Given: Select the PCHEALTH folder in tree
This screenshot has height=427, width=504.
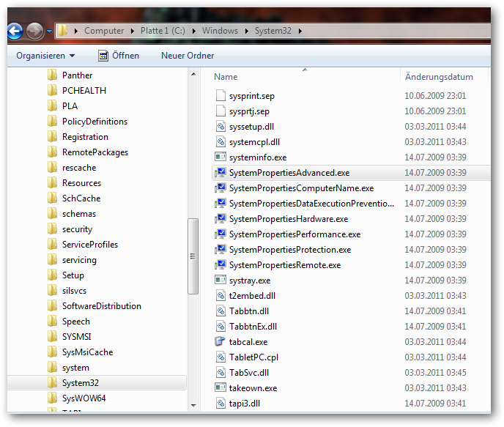Looking at the screenshot, I should pos(84,91).
